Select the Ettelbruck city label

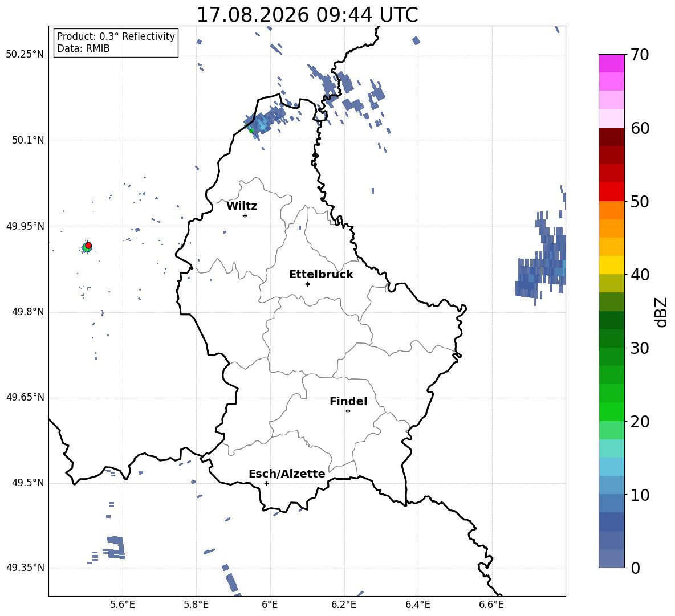(321, 275)
